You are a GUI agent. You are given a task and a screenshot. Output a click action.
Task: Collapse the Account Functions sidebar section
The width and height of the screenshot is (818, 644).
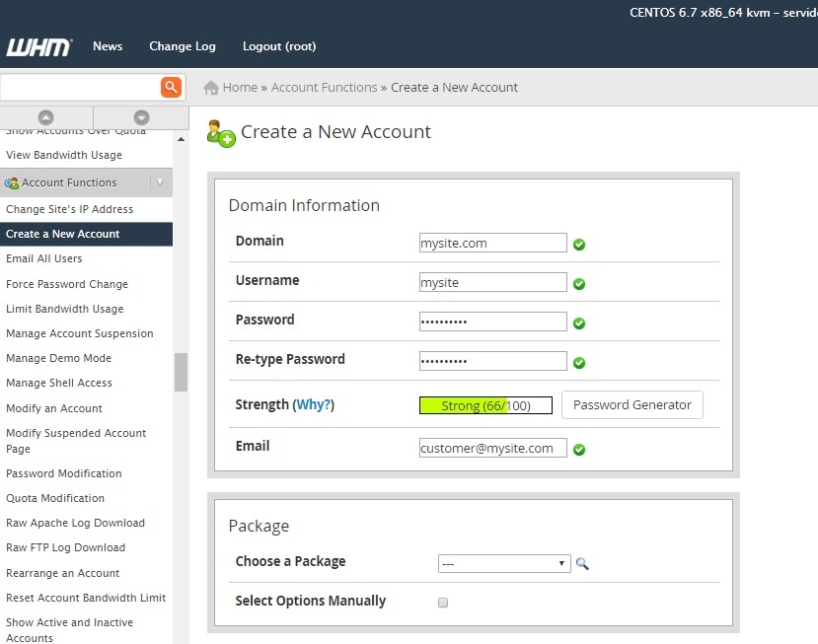point(160,182)
